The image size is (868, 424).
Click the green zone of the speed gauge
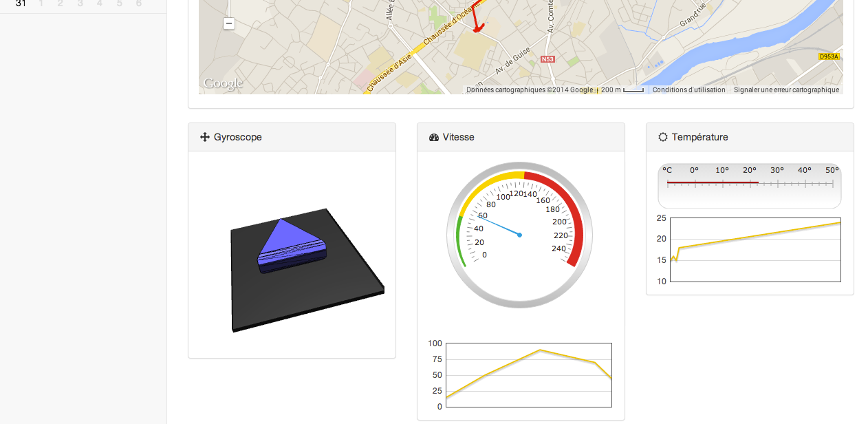point(459,242)
